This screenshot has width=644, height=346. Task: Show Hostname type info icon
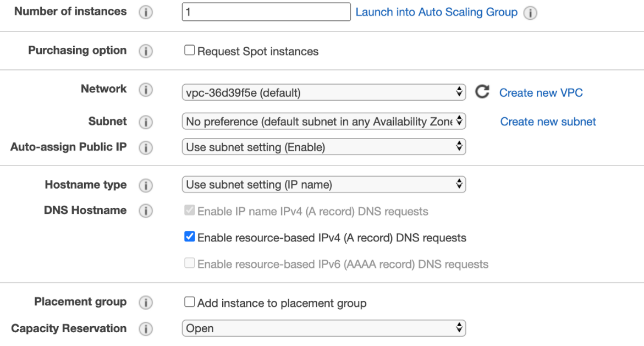point(145,185)
